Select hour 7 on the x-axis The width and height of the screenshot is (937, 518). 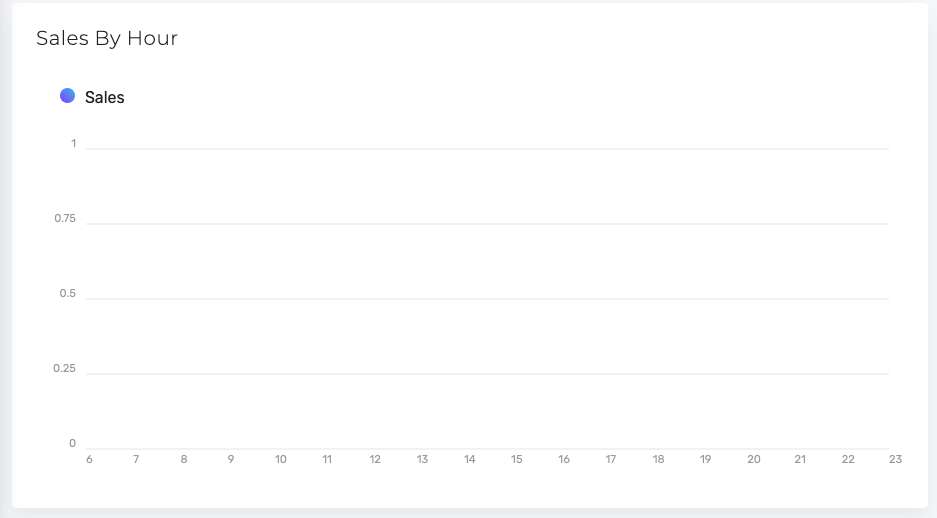136,459
